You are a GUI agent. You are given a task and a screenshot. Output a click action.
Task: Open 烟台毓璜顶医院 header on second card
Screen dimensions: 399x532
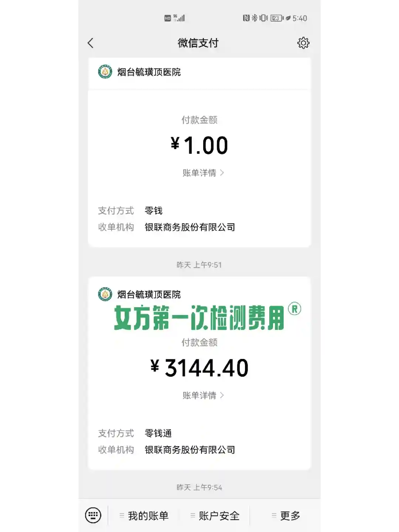(x=149, y=295)
